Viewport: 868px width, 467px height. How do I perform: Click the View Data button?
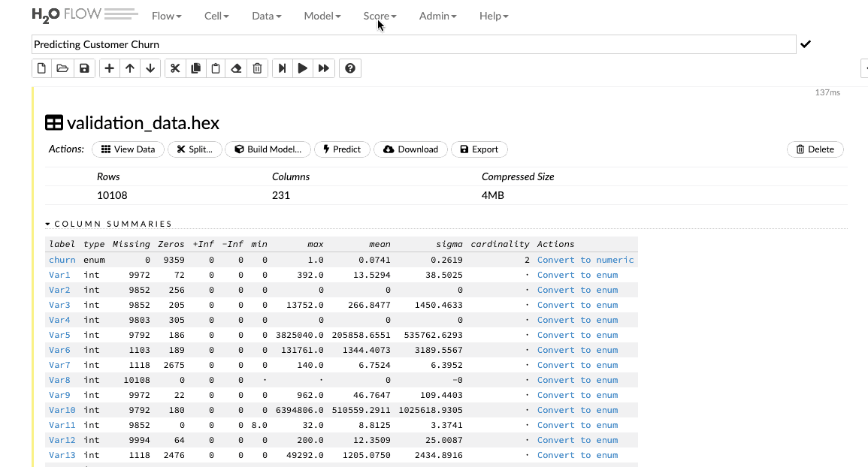pos(128,149)
